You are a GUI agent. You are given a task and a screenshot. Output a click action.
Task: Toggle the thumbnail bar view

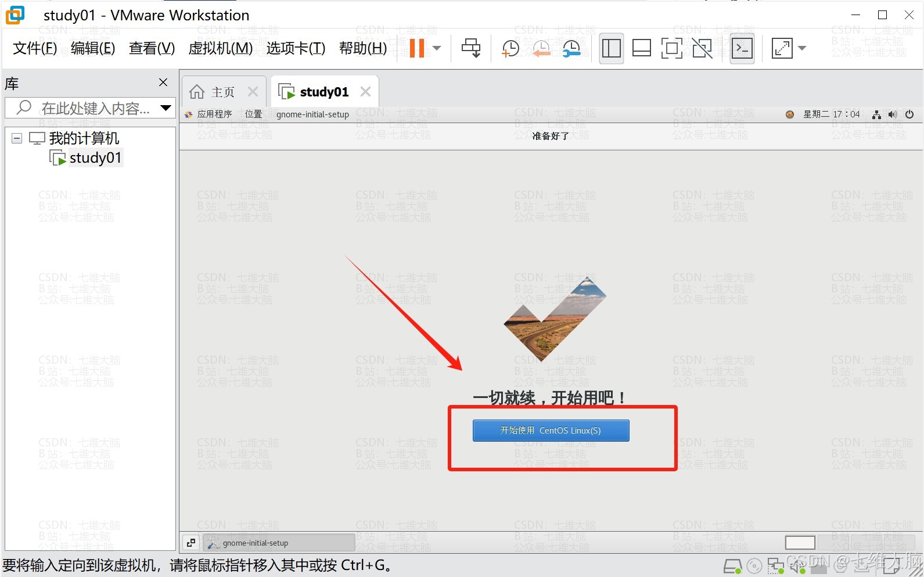(641, 48)
